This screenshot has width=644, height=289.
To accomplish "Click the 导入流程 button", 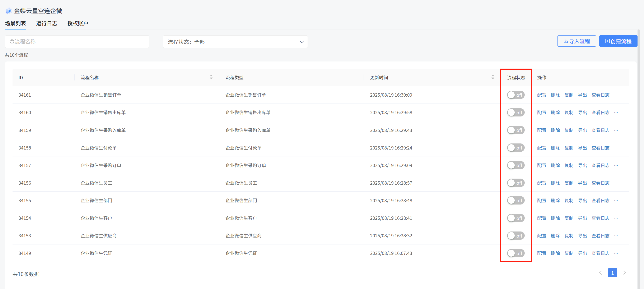I will (577, 41).
